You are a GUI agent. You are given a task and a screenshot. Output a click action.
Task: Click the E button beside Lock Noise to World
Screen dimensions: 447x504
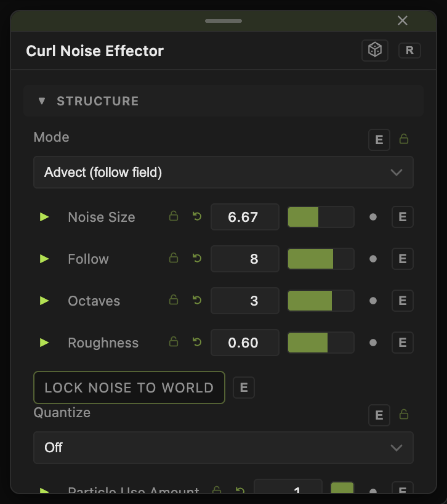coord(244,388)
